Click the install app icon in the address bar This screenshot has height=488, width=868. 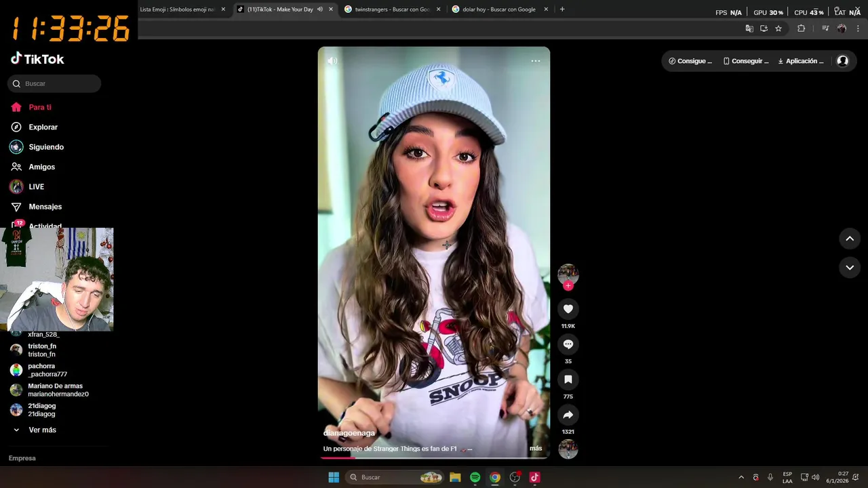click(764, 28)
